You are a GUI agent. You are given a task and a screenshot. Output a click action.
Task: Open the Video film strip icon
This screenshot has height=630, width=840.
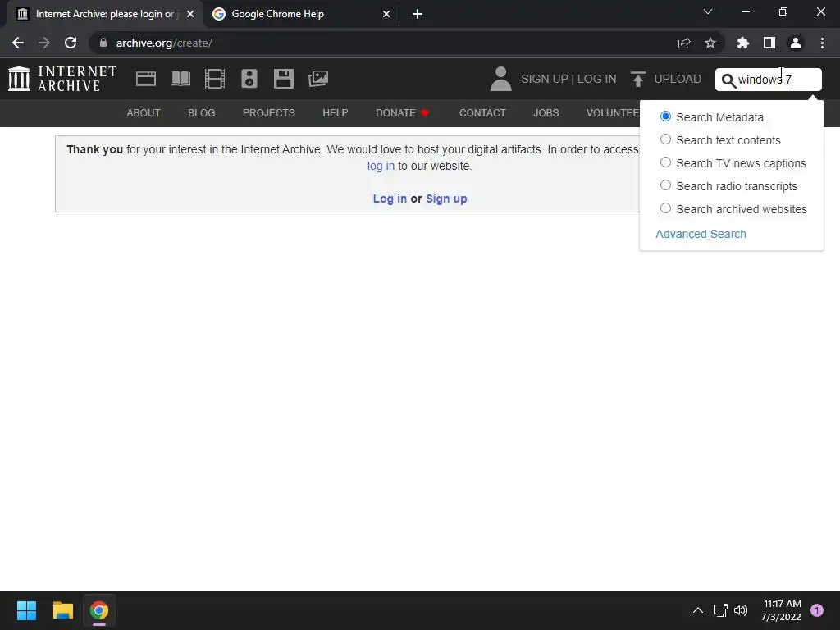[x=215, y=79]
